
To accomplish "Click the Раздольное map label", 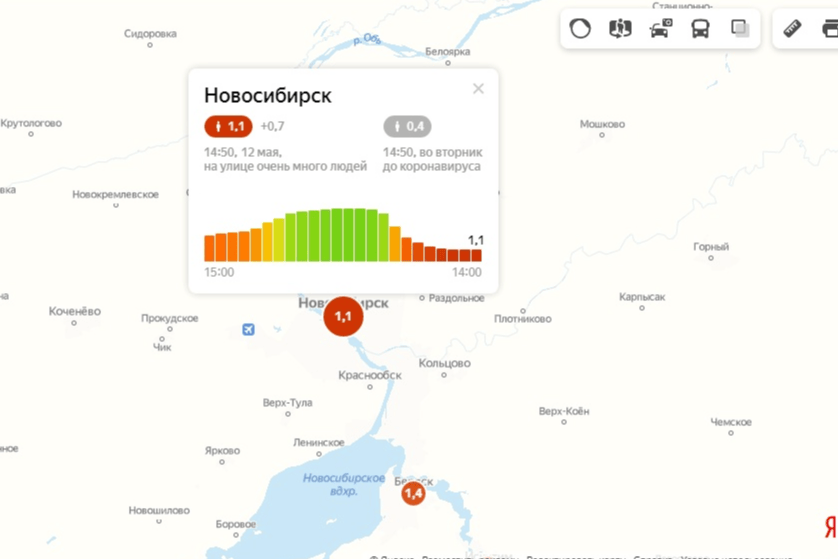I will [456, 298].
